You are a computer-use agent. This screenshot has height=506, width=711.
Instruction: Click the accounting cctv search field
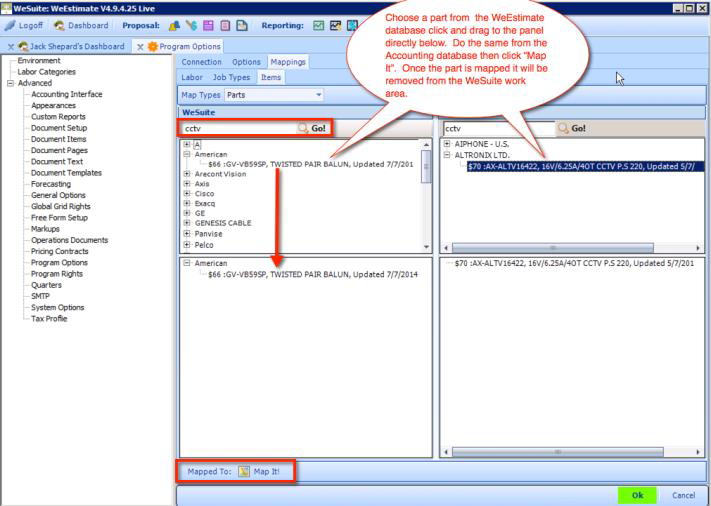[x=499, y=128]
